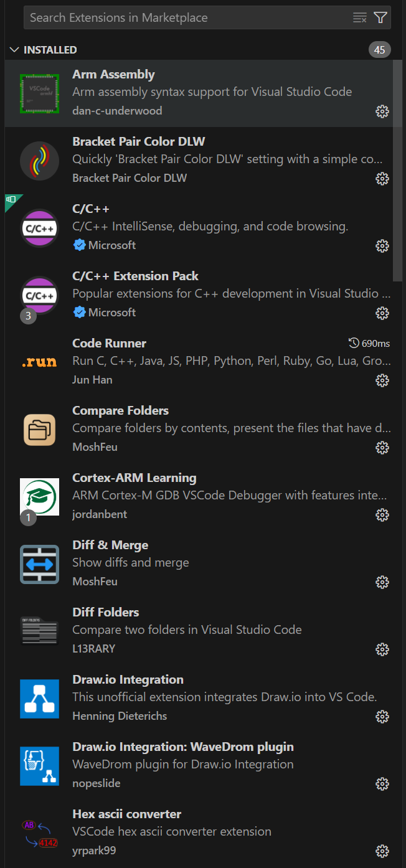Open the manage gear for WaveDrom plugin
This screenshot has height=868, width=406.
click(x=382, y=784)
